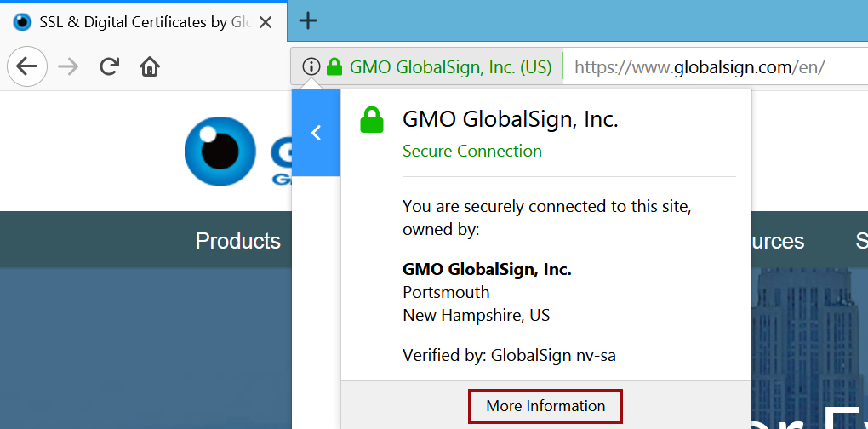Open the Products navigation menu
The image size is (868, 429).
[237, 241]
